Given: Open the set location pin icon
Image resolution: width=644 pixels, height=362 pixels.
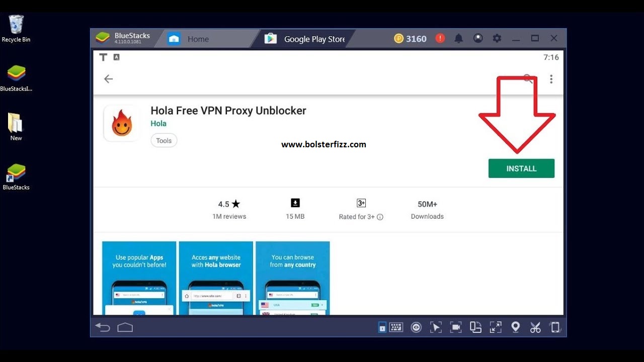Looking at the screenshot, I should coord(515,327).
